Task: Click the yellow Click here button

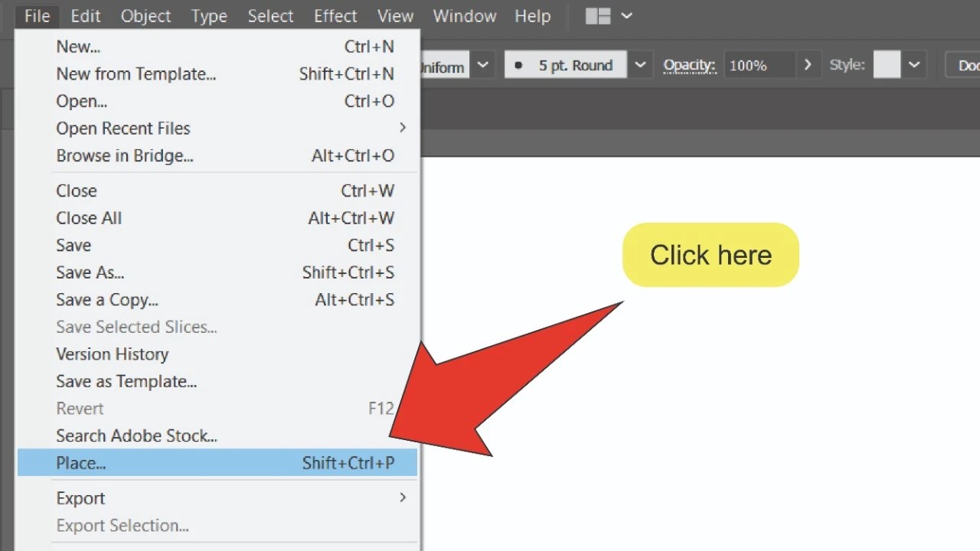Action: coord(710,255)
